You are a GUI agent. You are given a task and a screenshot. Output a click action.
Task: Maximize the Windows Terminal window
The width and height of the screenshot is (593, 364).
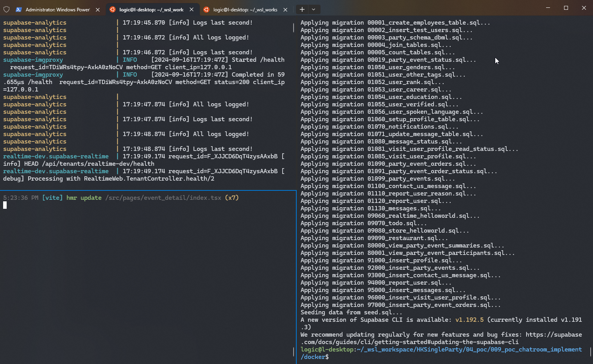pos(566,8)
